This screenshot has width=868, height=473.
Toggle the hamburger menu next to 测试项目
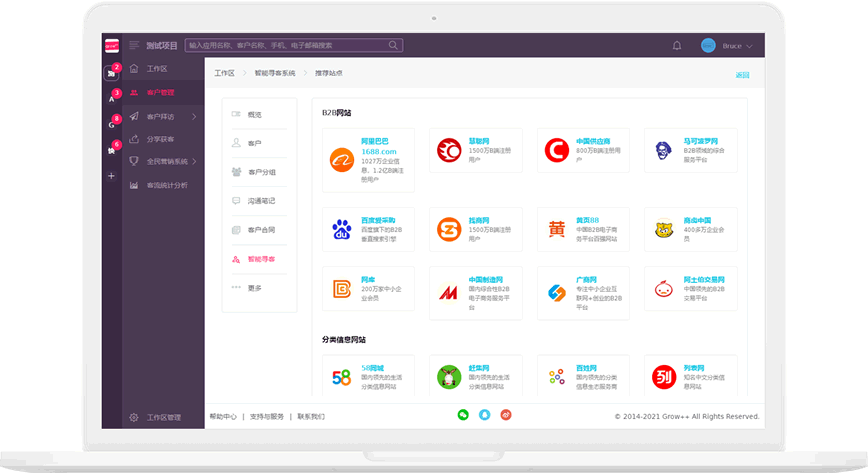[x=133, y=45]
